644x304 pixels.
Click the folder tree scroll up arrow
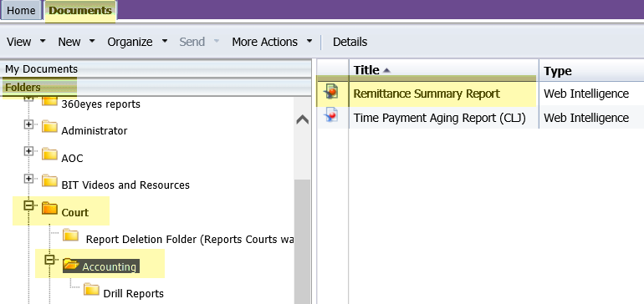pyautogui.click(x=303, y=119)
